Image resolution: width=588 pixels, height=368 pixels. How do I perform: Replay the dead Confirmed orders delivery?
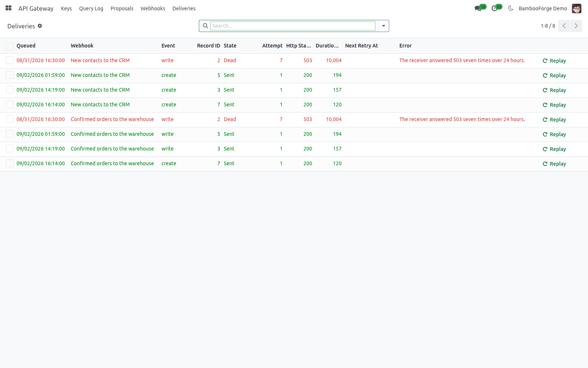pyautogui.click(x=554, y=120)
